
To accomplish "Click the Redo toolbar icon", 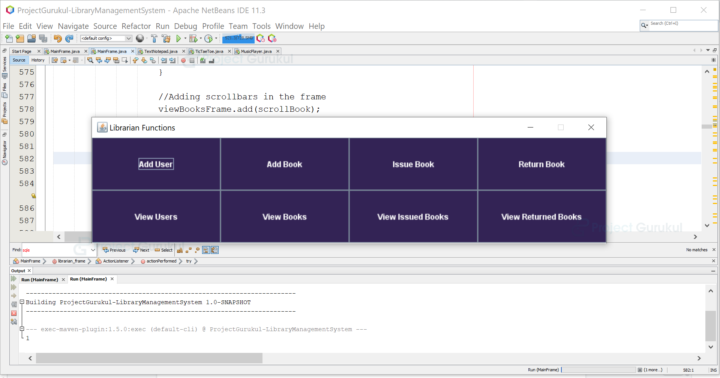I will (x=69, y=39).
